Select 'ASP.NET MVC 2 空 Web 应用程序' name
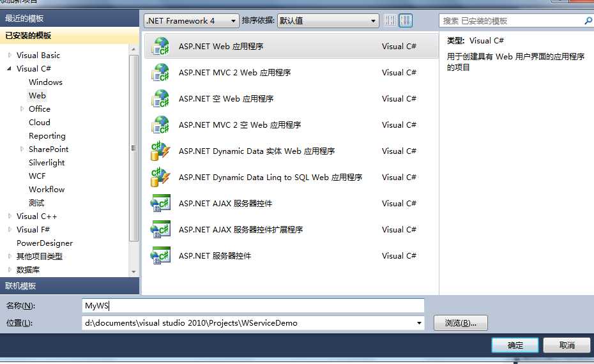This screenshot has height=364, width=594. pyautogui.click(x=240, y=125)
